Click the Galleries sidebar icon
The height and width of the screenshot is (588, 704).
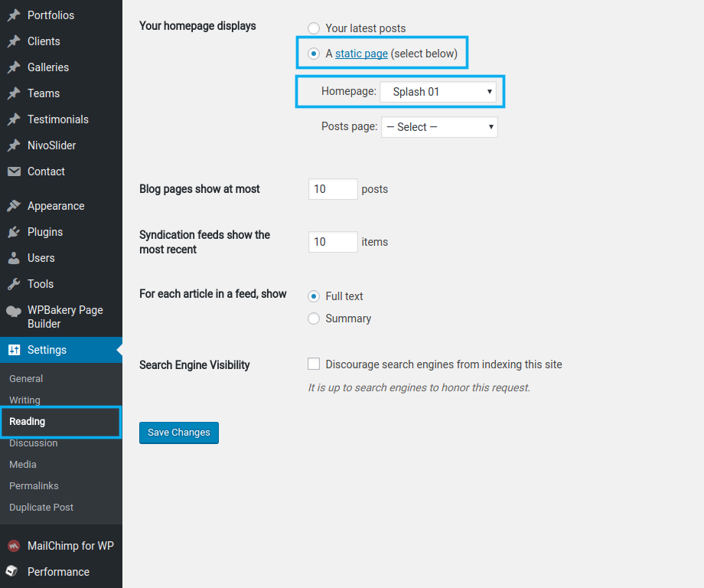(16, 67)
